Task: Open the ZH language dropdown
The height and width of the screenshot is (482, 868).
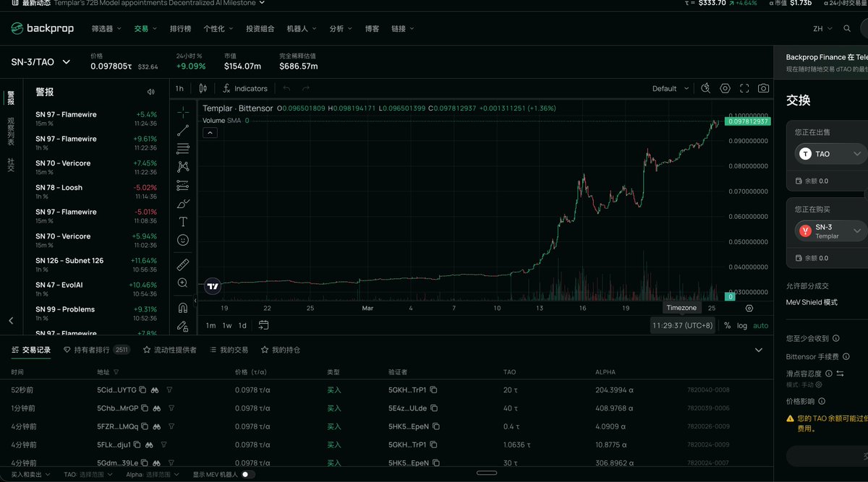Action: (822, 29)
